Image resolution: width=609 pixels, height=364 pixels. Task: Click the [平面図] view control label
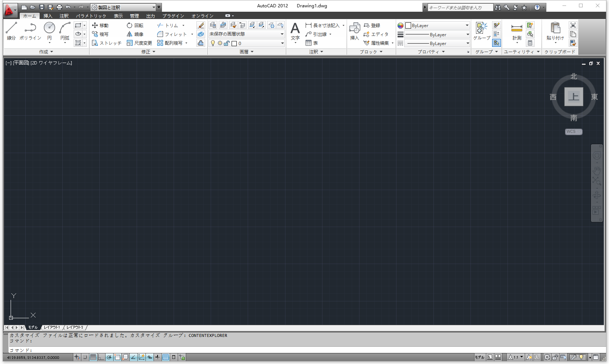21,63
